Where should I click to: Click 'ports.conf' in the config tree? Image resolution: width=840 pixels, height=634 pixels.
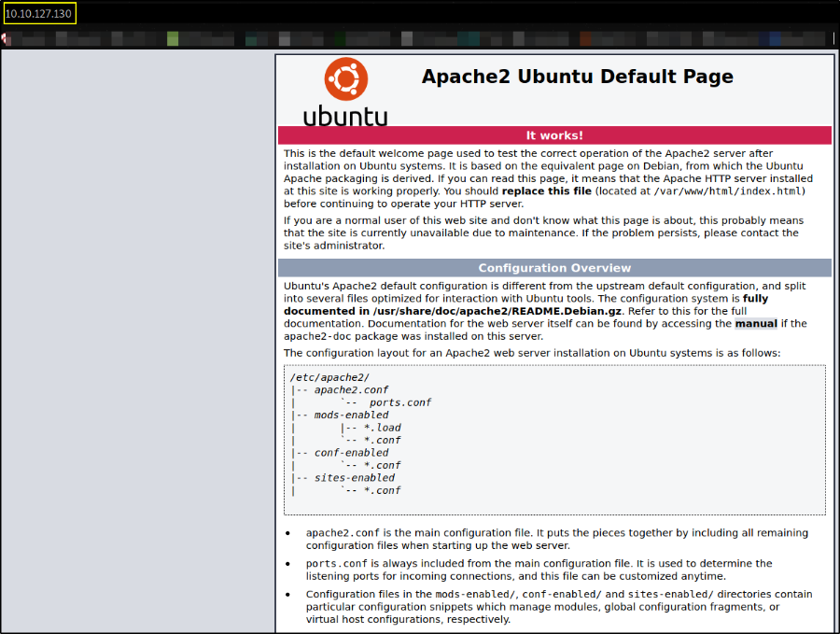coord(400,402)
